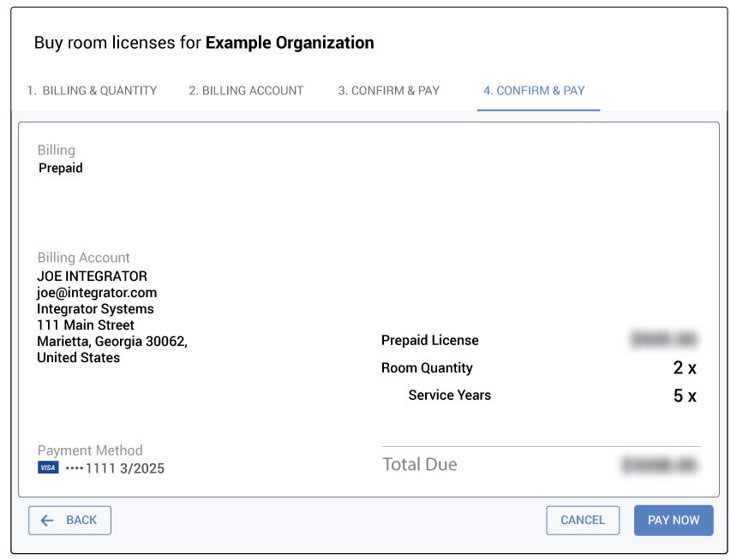Switch to the Billing Account tab
The image size is (731, 560).
pos(246,91)
